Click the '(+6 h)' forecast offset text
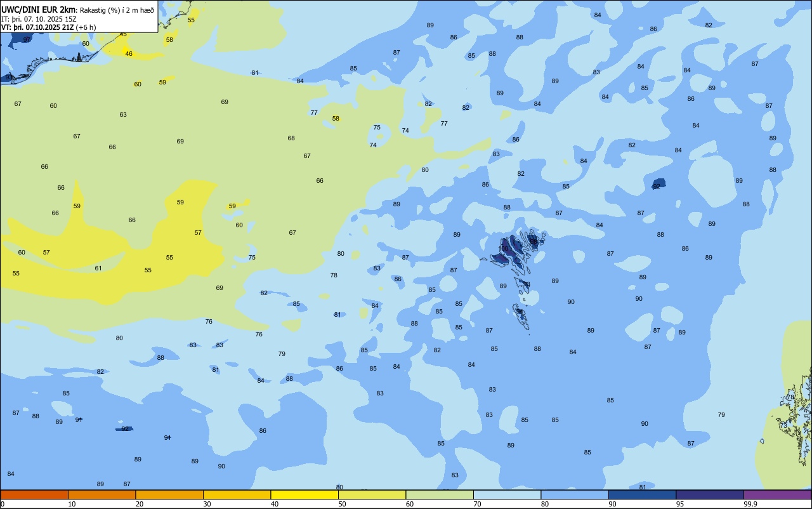 [x=86, y=27]
